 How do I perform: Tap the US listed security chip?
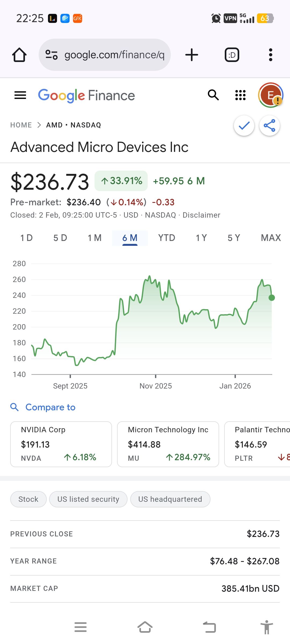click(x=88, y=499)
